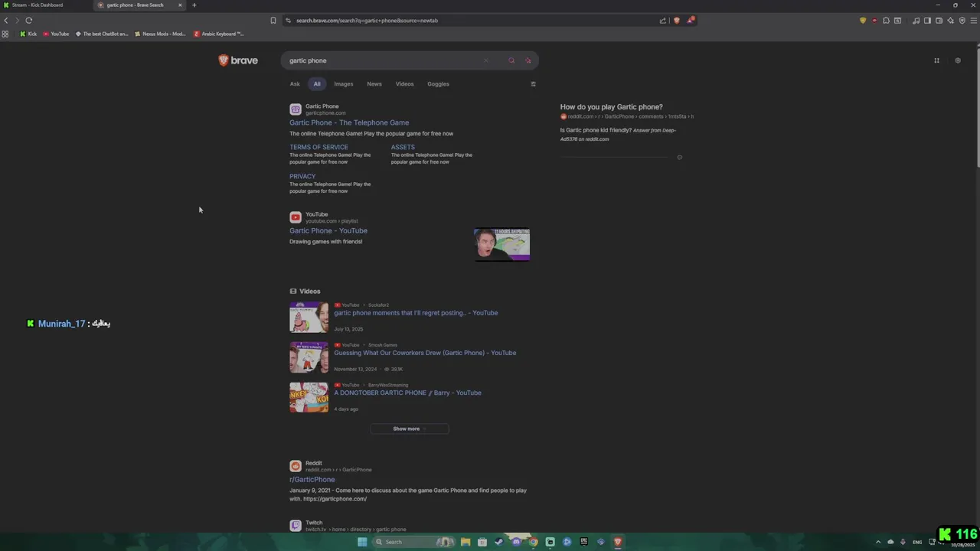Open ASSETS sublink
Image resolution: width=980 pixels, height=551 pixels.
tap(403, 147)
